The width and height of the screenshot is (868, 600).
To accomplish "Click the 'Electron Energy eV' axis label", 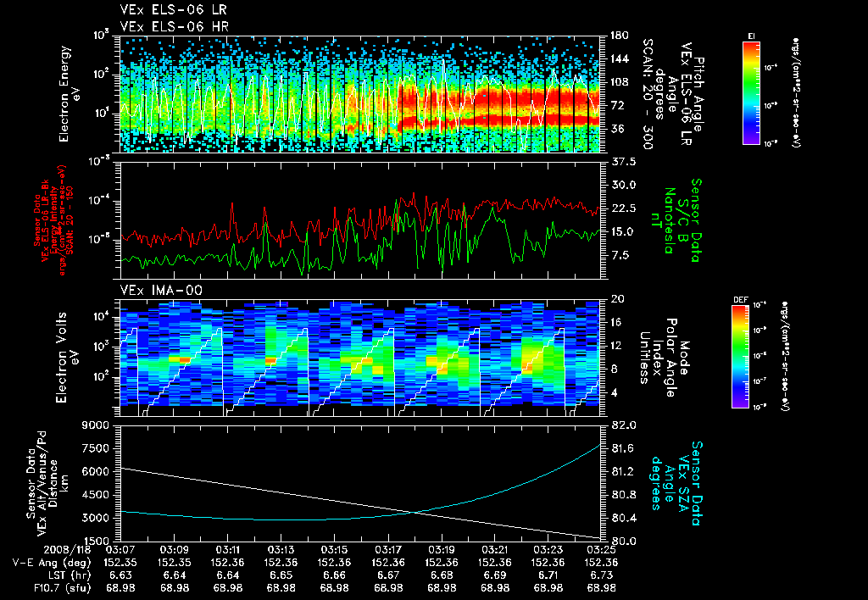I will 70,94.
